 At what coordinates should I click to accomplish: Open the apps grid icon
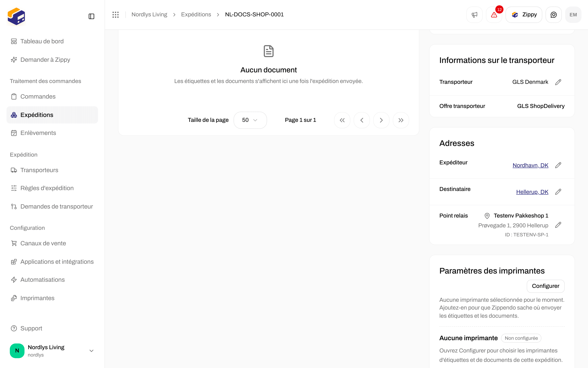point(115,15)
